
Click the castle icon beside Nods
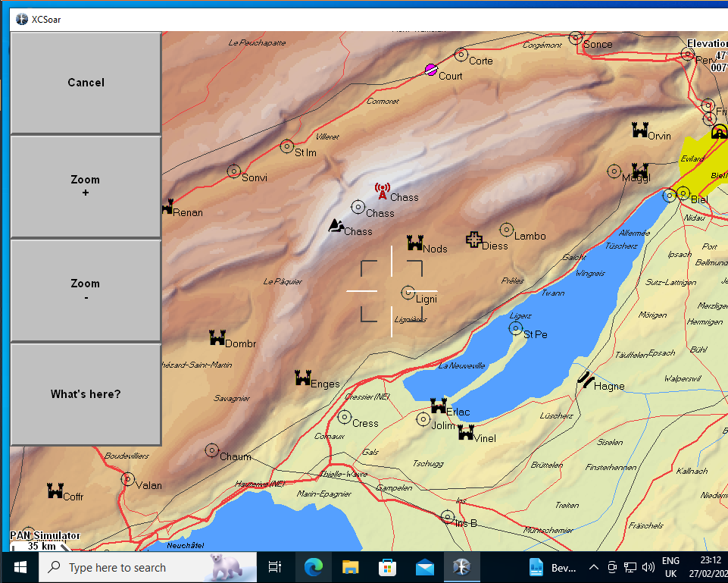[414, 243]
